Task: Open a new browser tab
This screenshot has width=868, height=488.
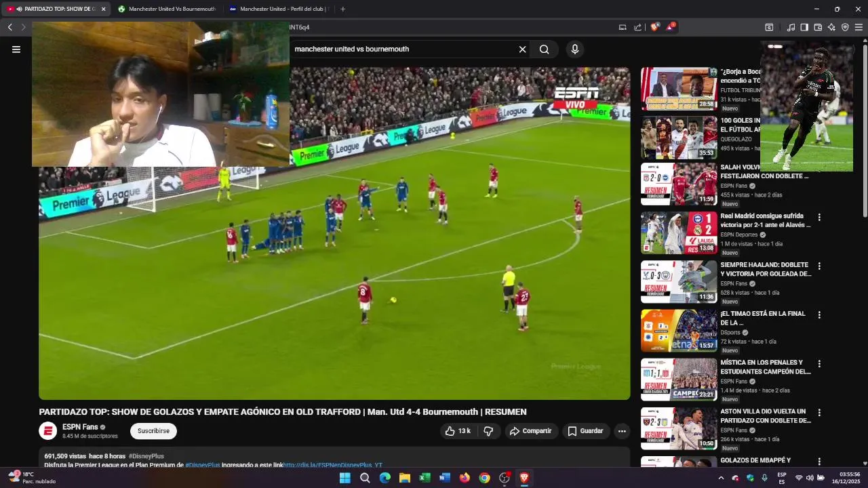Action: [x=342, y=9]
